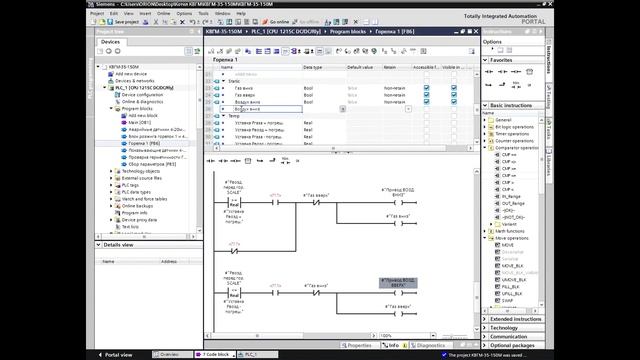Open the Options menu
Screen dimensions: 640x360
pyautogui.click(x=184, y=13)
